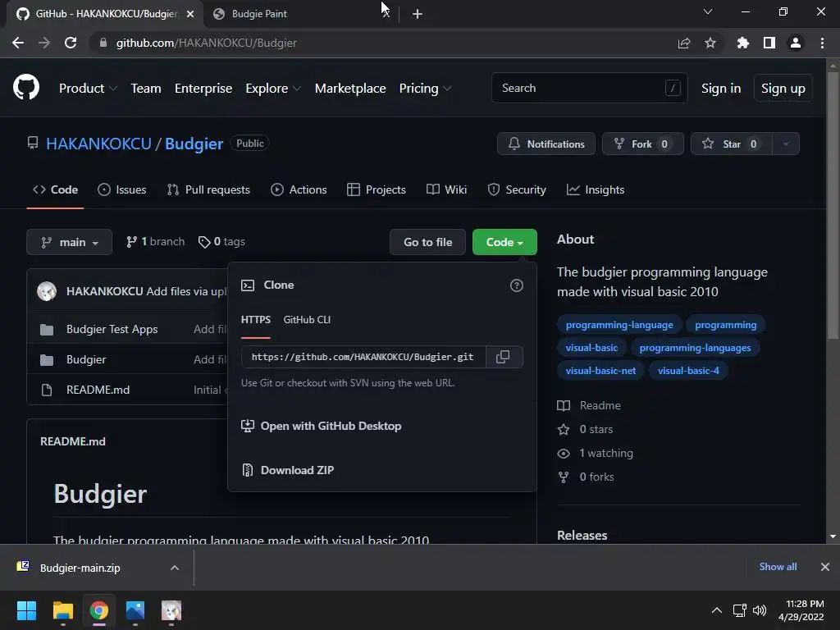
Task: Click the programming-language topic tag
Action: tap(619, 325)
